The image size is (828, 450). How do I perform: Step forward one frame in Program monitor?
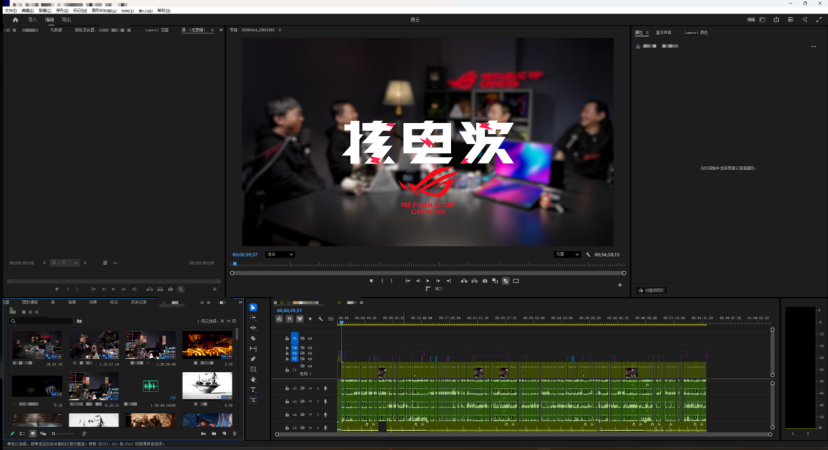click(x=438, y=281)
